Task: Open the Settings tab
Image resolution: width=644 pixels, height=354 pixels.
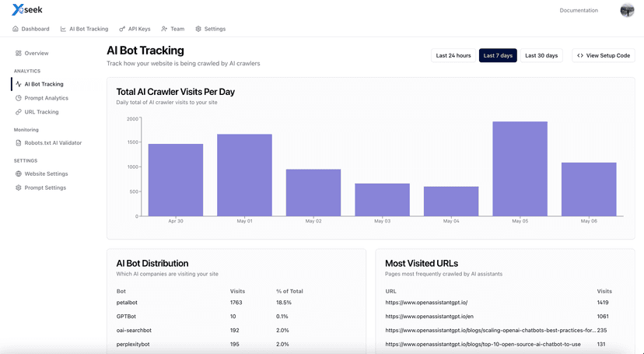Action: [211, 29]
